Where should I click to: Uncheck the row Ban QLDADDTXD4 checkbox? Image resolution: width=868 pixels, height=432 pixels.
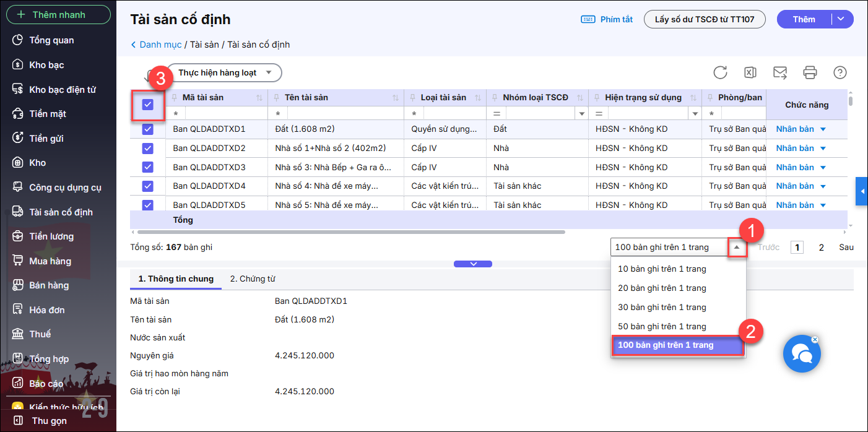point(147,186)
